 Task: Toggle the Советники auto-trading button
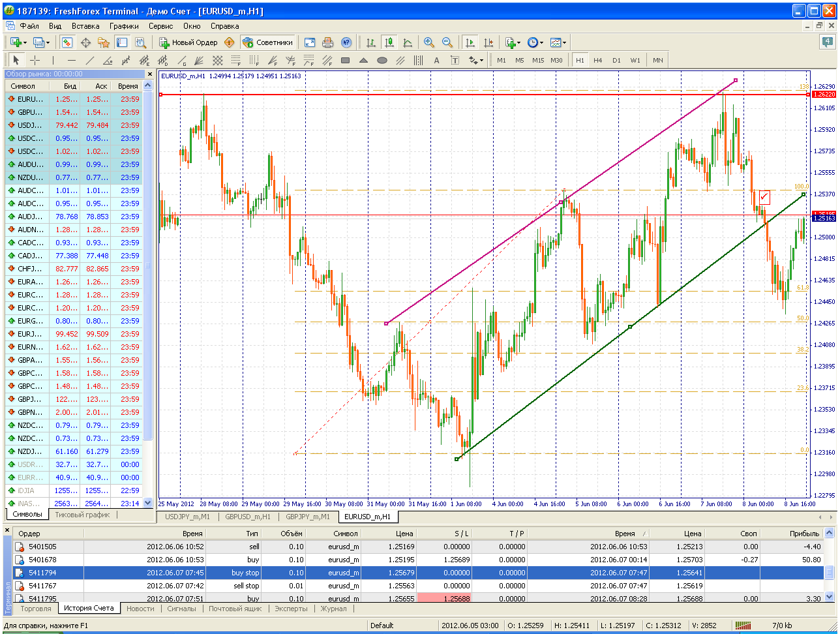pyautogui.click(x=267, y=42)
